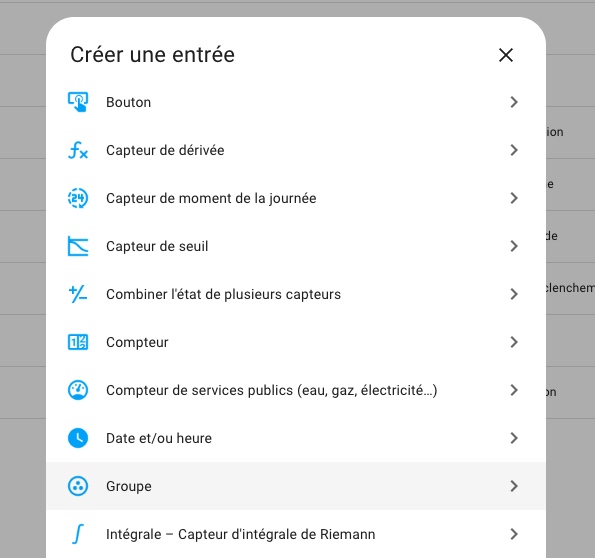Click the plus-minus combine sensors icon
Screen dimensions: 595x558
point(78,294)
